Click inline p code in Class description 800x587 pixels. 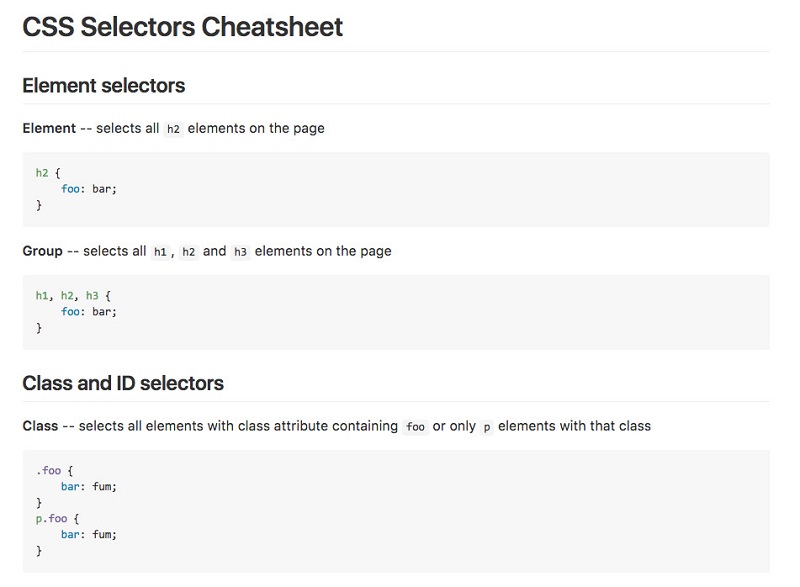(x=487, y=427)
